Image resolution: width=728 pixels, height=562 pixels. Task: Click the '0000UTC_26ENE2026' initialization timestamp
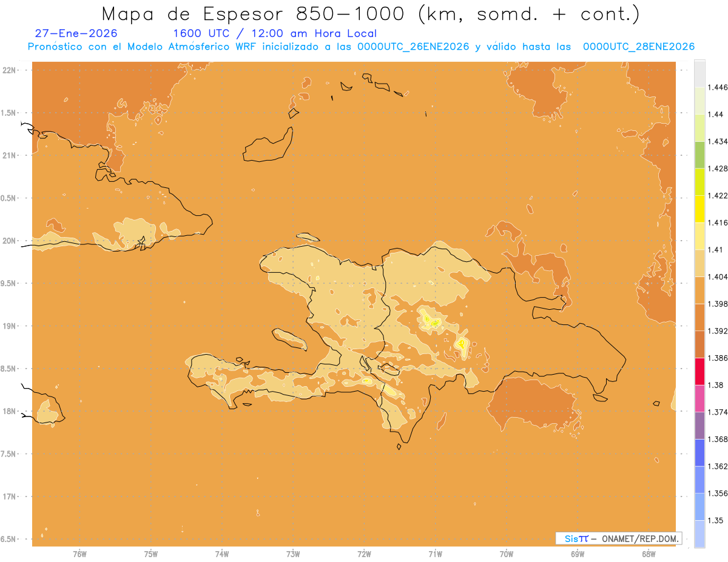coord(413,47)
